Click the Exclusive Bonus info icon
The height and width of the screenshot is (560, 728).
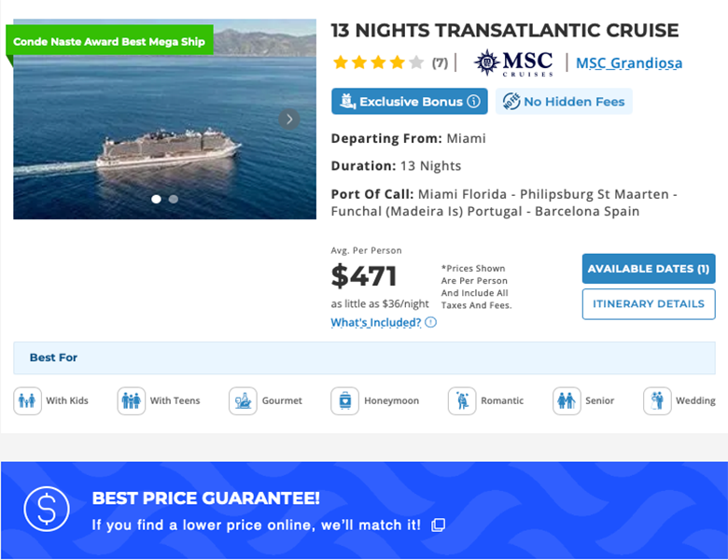[474, 102]
